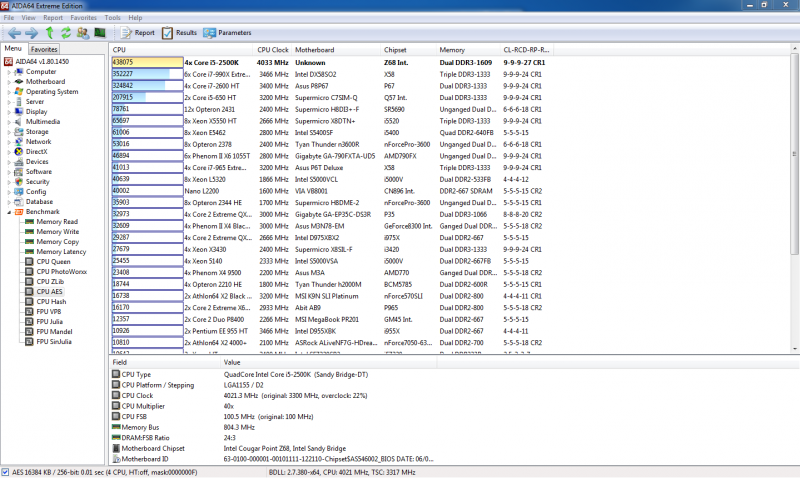Sort by the CPU Clock column header

point(272,49)
